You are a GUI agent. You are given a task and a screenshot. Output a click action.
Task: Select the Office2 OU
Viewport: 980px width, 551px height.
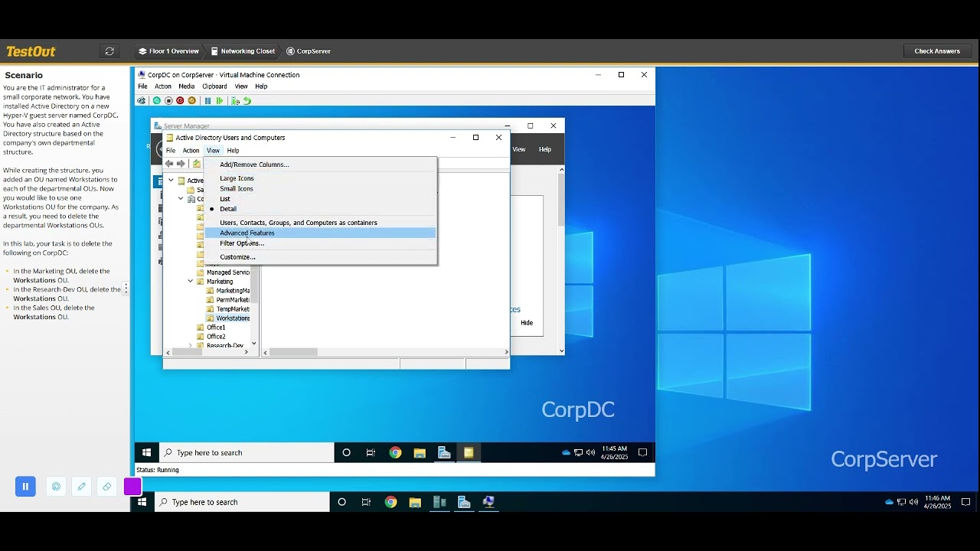(x=216, y=337)
